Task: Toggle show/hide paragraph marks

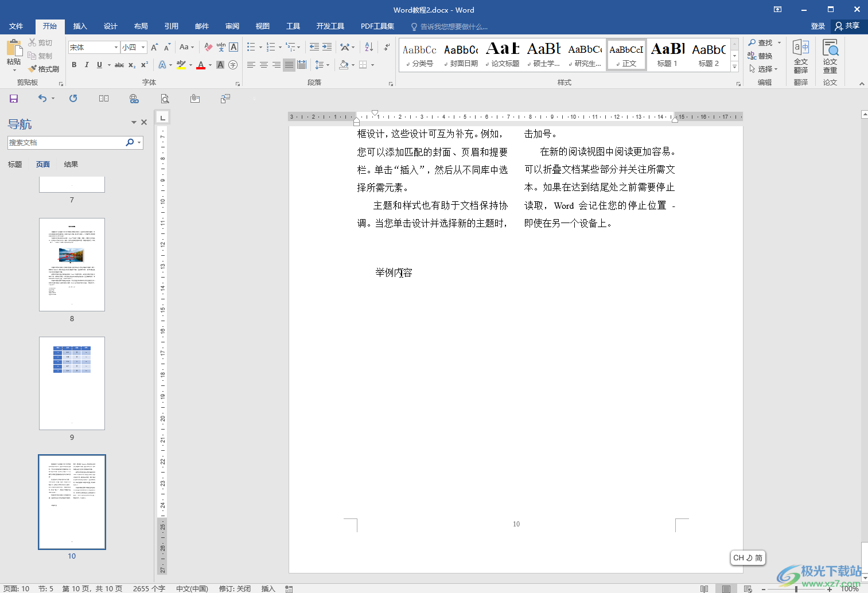Action: [x=387, y=47]
